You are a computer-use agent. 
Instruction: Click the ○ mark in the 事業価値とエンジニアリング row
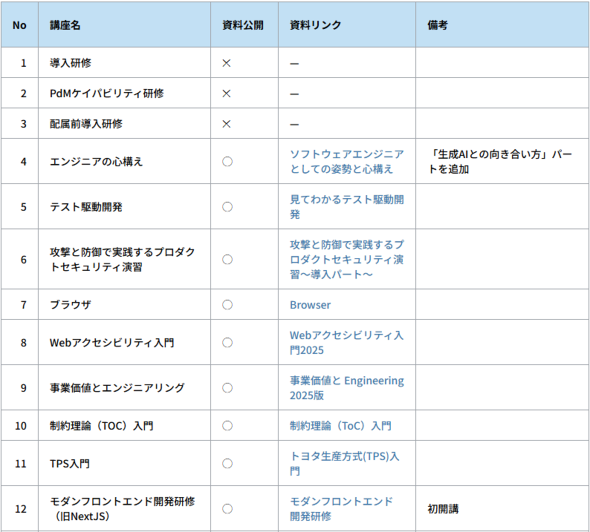click(x=227, y=388)
